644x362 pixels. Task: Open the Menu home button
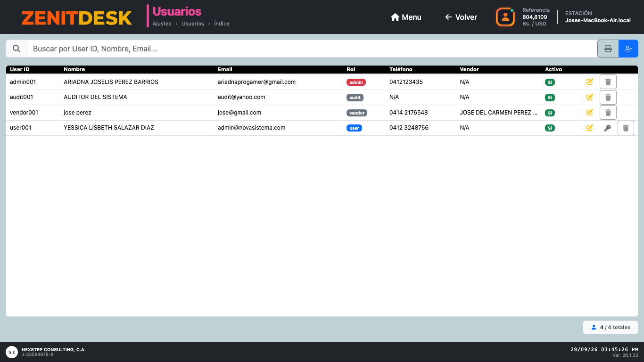point(406,17)
